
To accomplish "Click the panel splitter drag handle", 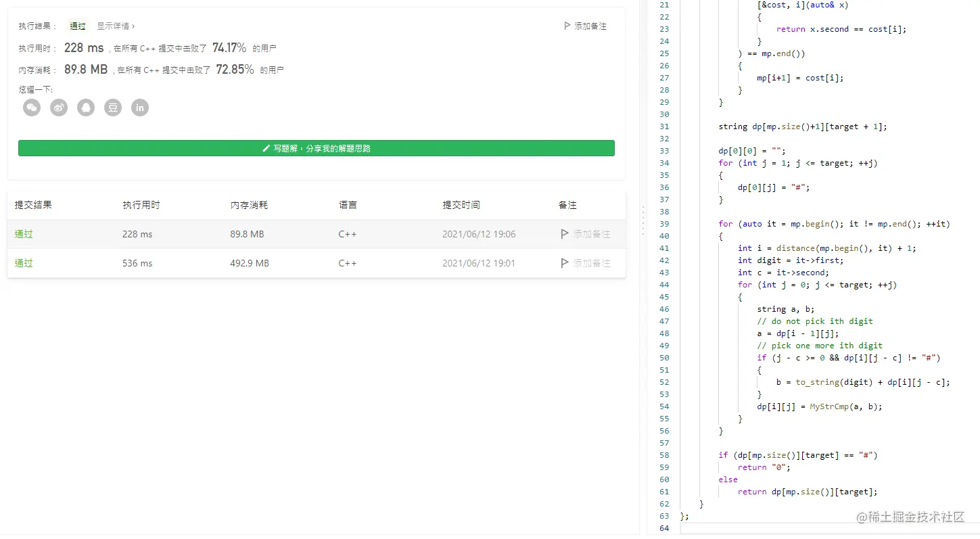I will [643, 221].
